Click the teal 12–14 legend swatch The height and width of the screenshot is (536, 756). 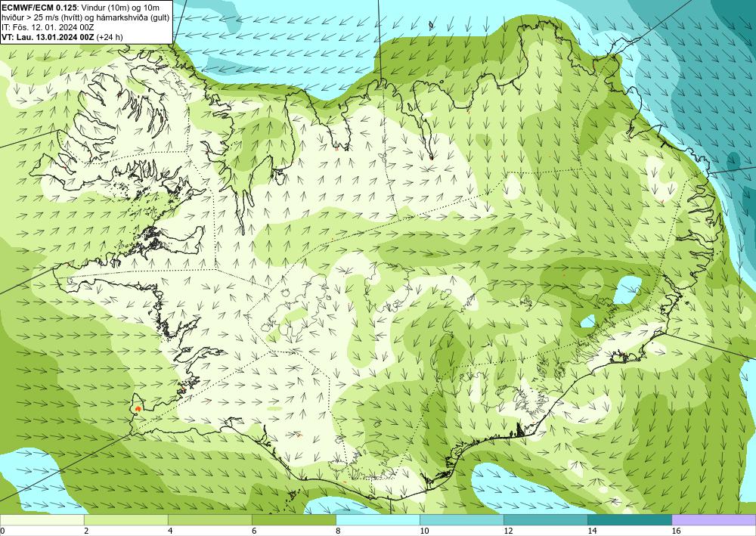tap(545, 520)
